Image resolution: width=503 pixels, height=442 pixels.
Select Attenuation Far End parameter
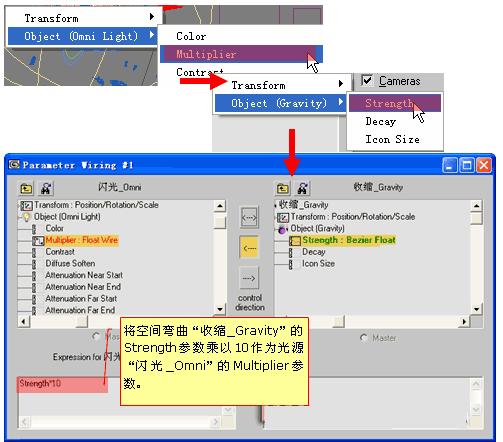pyautogui.click(x=80, y=310)
